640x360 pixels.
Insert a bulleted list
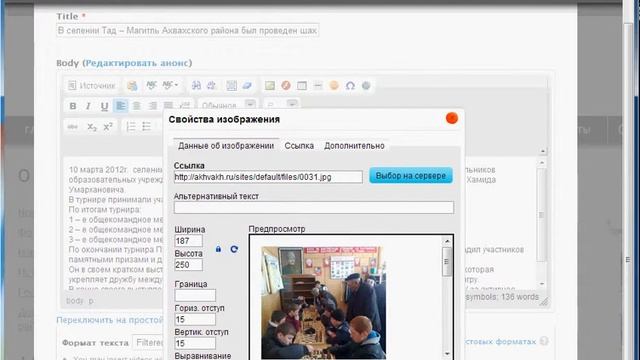(147, 127)
